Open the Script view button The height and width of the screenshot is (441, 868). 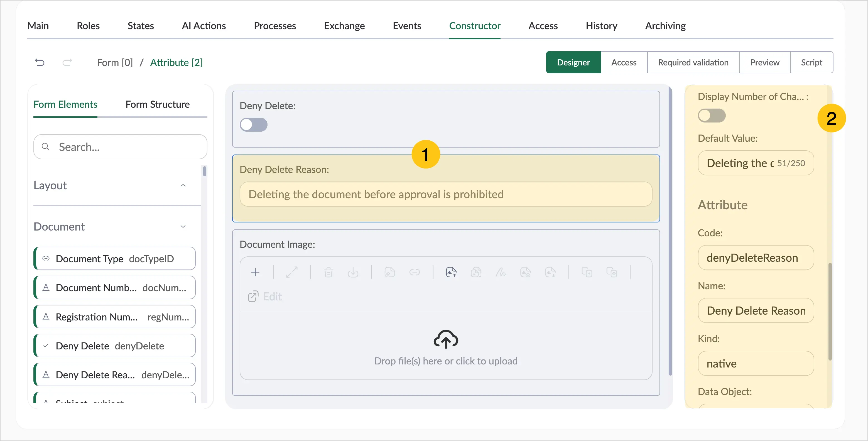click(x=811, y=62)
